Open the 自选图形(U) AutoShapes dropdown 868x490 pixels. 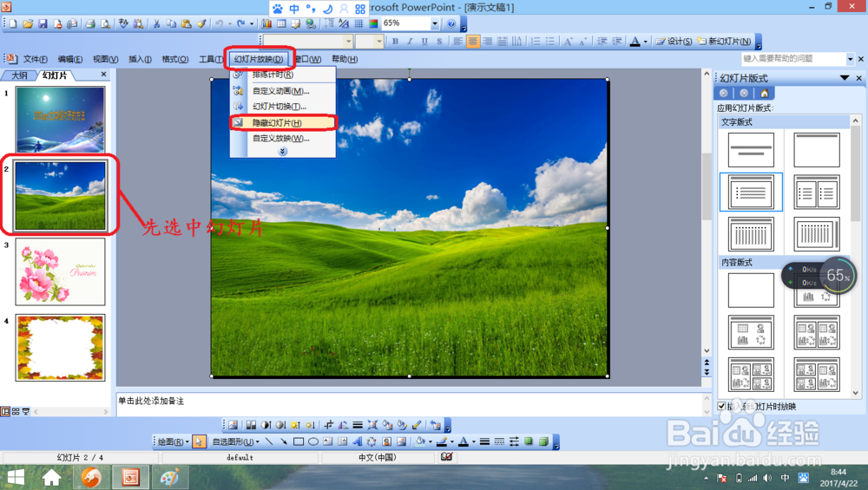click(x=236, y=441)
